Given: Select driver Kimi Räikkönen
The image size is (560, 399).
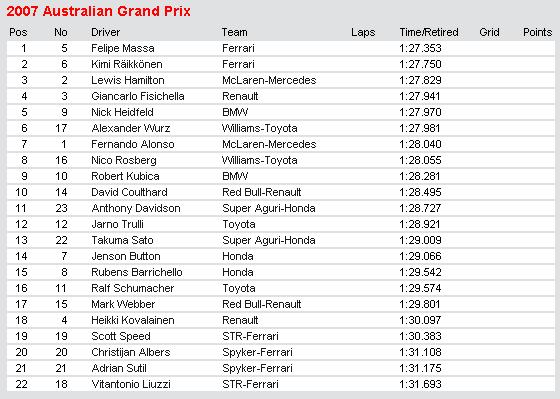Looking at the screenshot, I should [127, 64].
